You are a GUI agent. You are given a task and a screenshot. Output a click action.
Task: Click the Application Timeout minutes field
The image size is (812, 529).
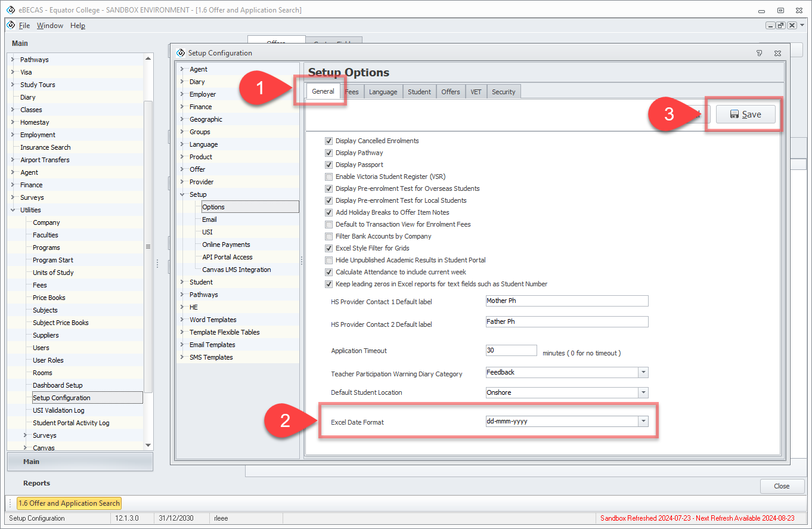[x=511, y=351]
